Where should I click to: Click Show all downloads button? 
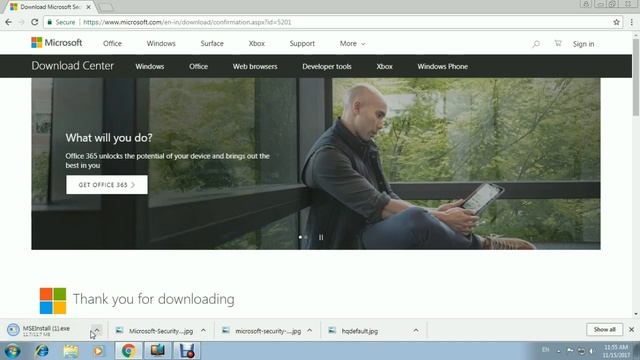pos(604,329)
